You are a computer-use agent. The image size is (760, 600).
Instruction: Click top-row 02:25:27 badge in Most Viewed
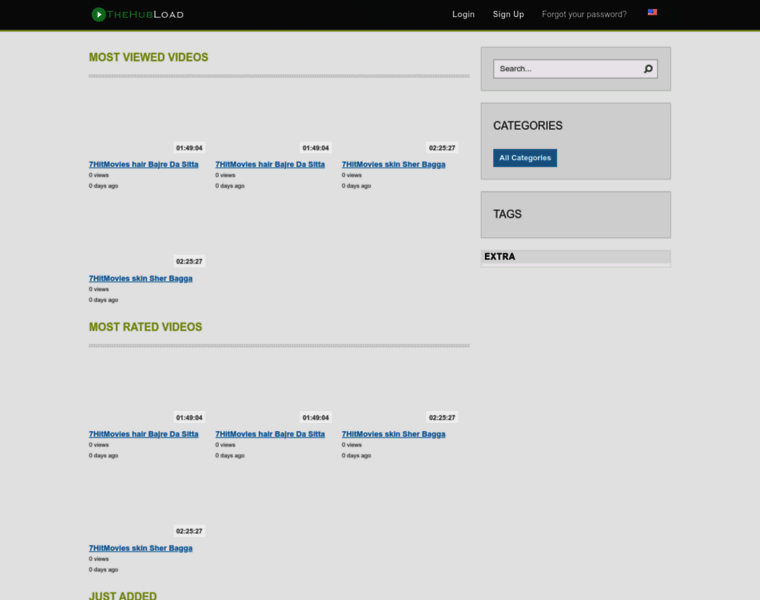(x=442, y=148)
